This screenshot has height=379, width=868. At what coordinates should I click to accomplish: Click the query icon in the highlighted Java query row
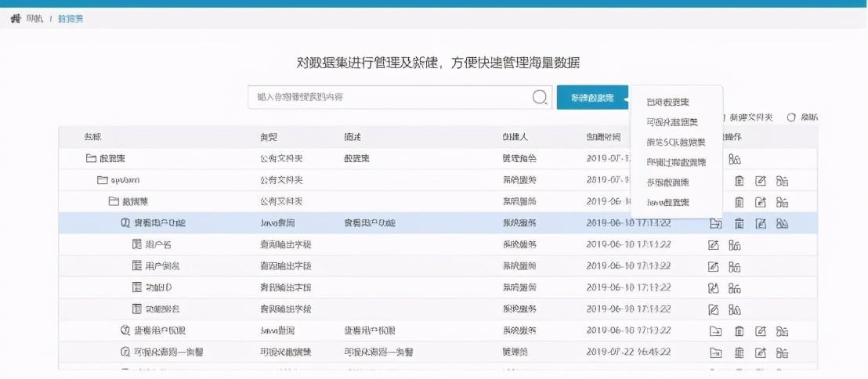[125, 223]
